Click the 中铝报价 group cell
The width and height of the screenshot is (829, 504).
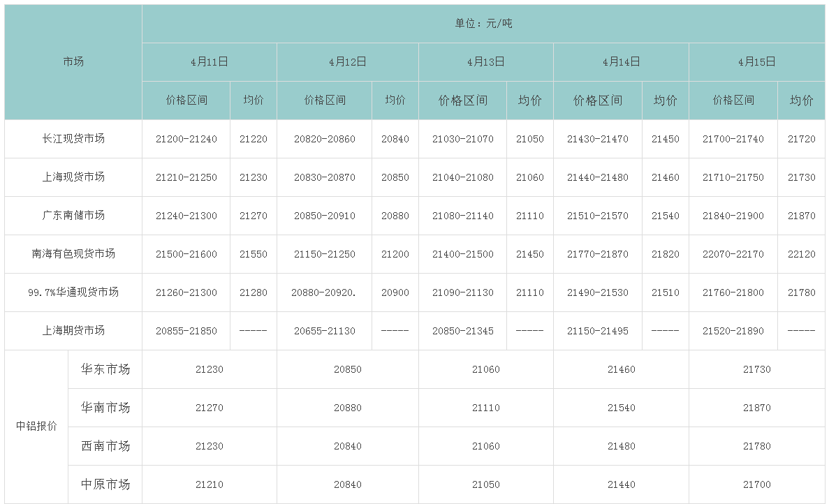36,427
